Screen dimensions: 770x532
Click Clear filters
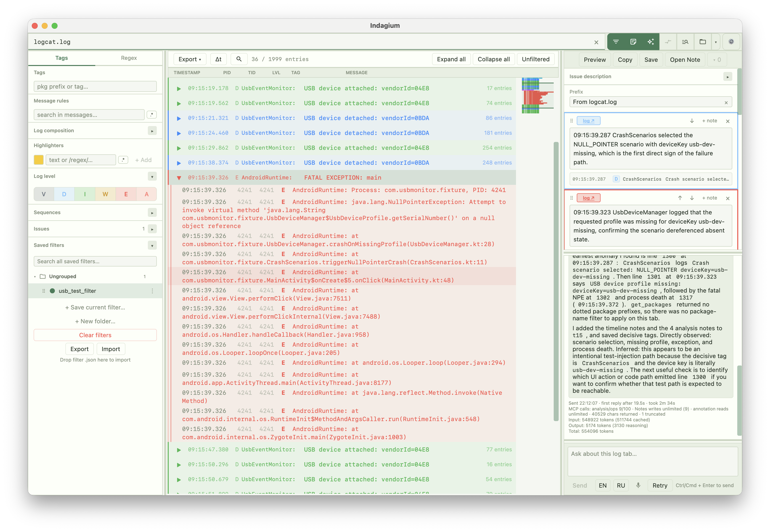[x=95, y=335]
